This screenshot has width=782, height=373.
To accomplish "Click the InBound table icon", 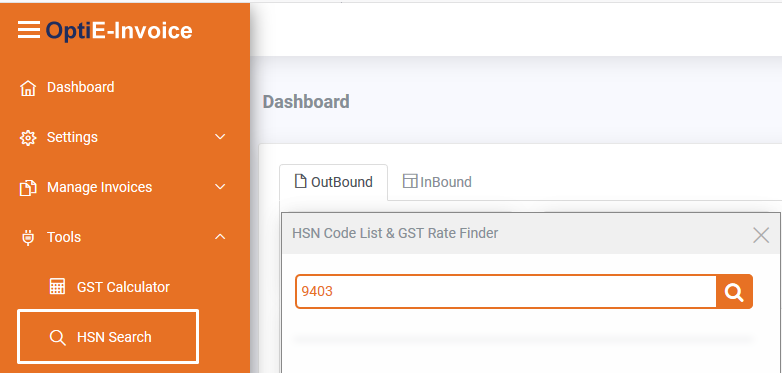I will coord(409,181).
